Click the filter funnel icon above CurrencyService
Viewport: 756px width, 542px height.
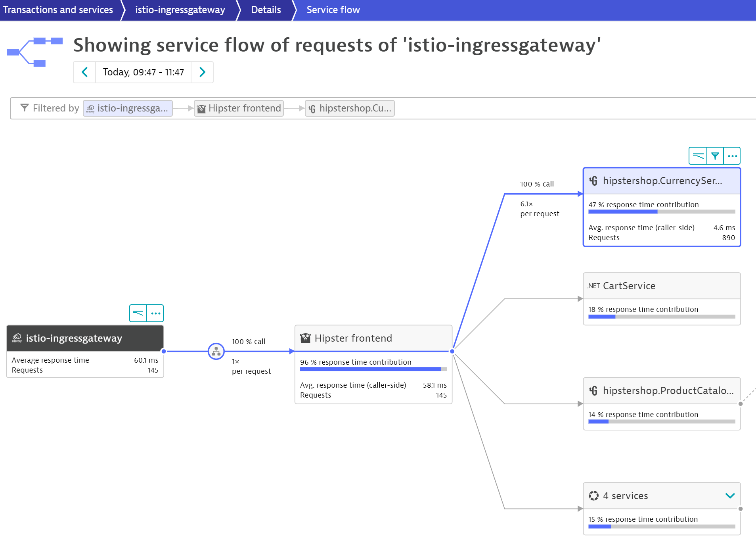point(715,156)
